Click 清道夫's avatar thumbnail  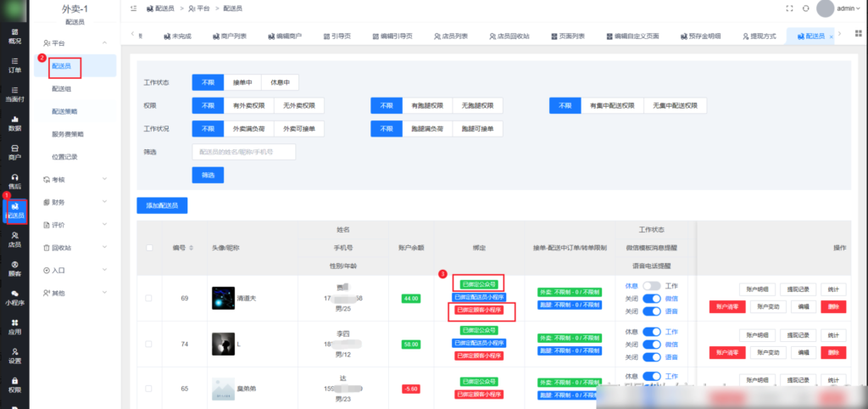coord(223,298)
